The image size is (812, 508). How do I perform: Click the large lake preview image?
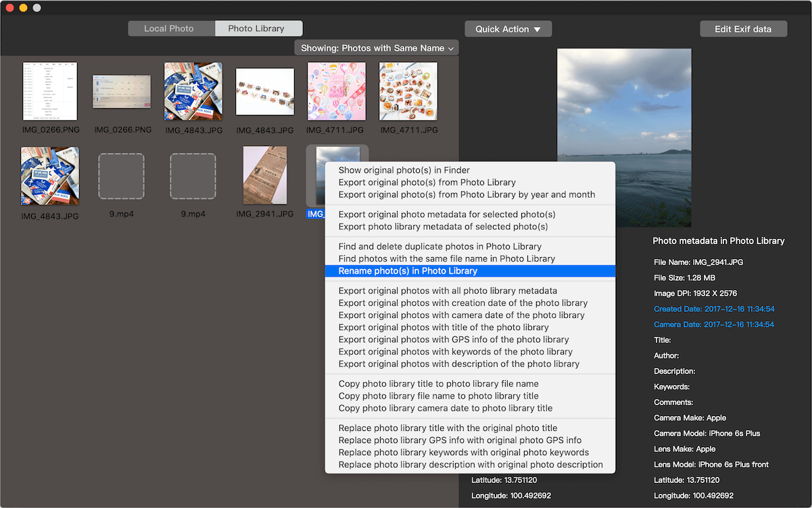click(x=624, y=137)
